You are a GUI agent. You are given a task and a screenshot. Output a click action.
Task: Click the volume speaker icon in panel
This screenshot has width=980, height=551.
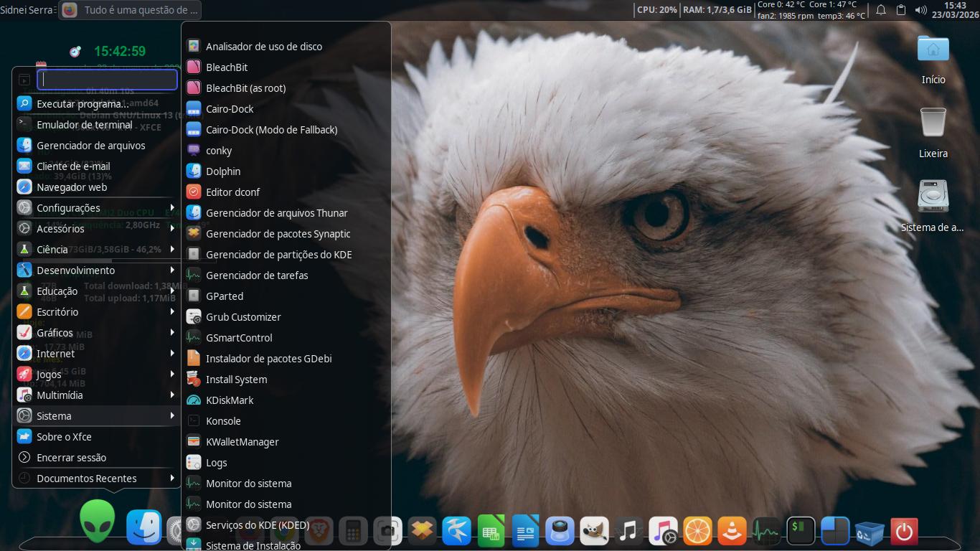pyautogui.click(x=920, y=10)
